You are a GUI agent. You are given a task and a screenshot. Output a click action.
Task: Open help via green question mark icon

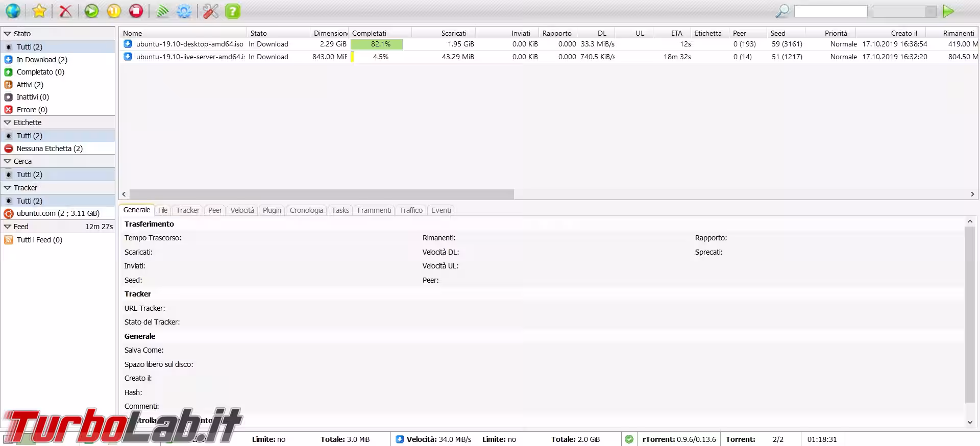click(233, 11)
